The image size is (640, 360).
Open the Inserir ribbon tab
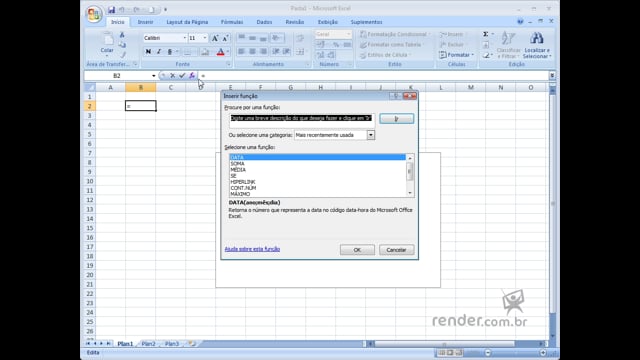pyautogui.click(x=145, y=22)
